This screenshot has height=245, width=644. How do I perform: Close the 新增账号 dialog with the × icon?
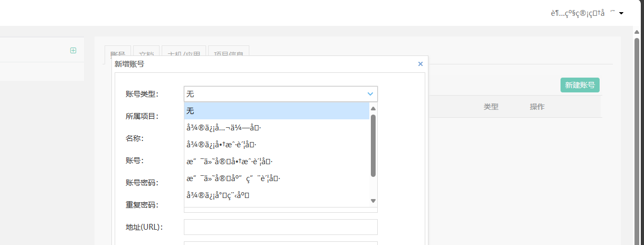(x=421, y=64)
